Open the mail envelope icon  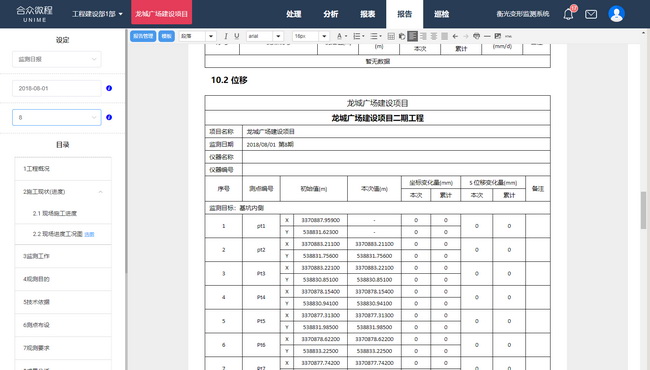(x=591, y=14)
